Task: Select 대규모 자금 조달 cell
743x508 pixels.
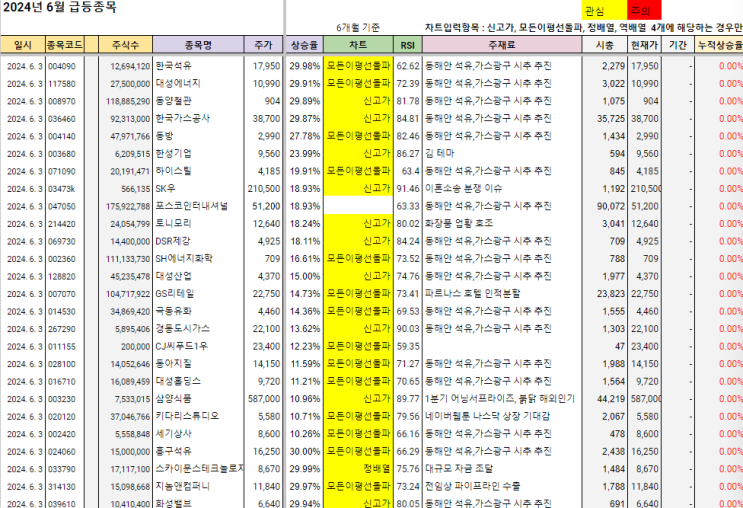Action: (x=459, y=469)
